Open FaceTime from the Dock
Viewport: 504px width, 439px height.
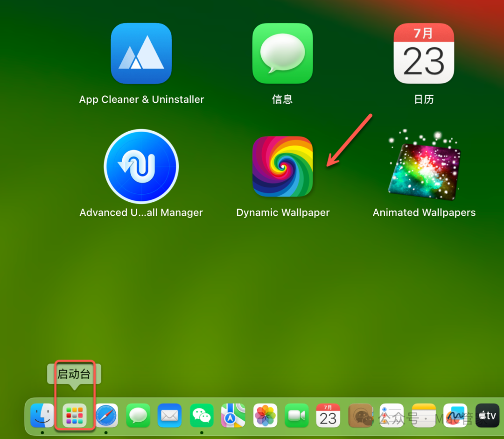pyautogui.click(x=297, y=415)
